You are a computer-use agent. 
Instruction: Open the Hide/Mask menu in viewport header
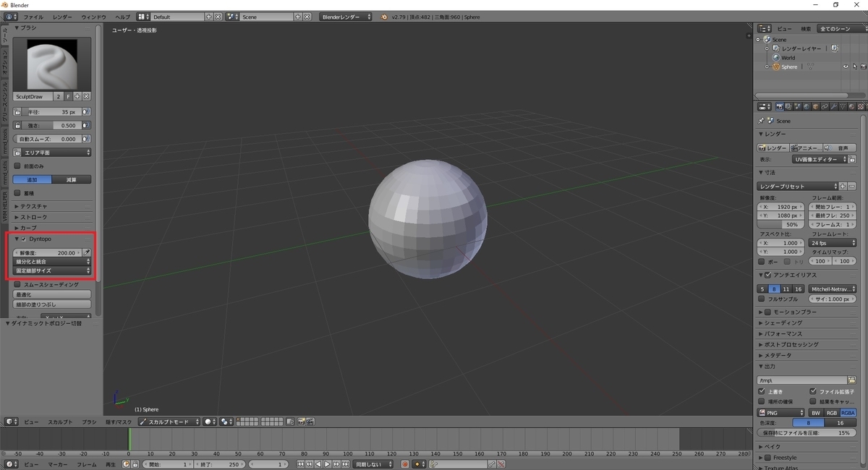118,422
